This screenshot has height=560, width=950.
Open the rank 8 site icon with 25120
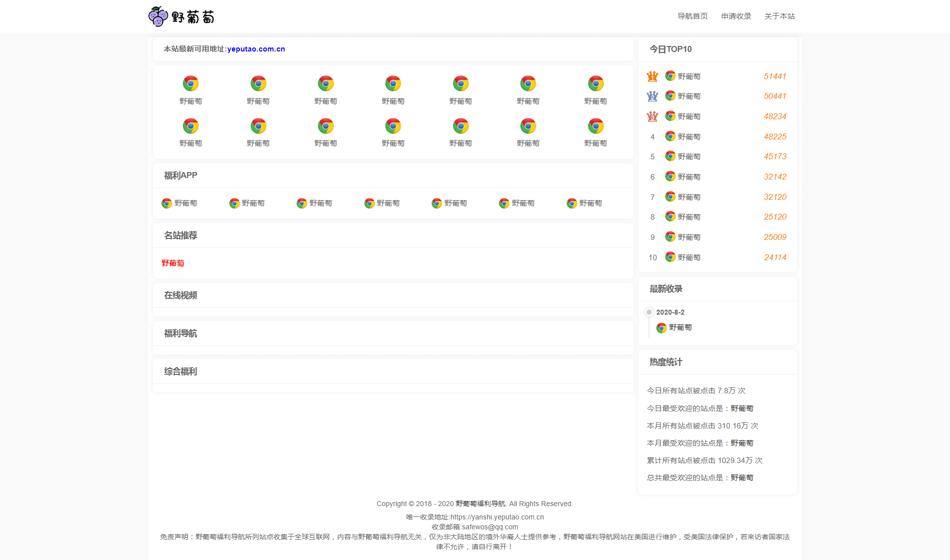point(670,216)
